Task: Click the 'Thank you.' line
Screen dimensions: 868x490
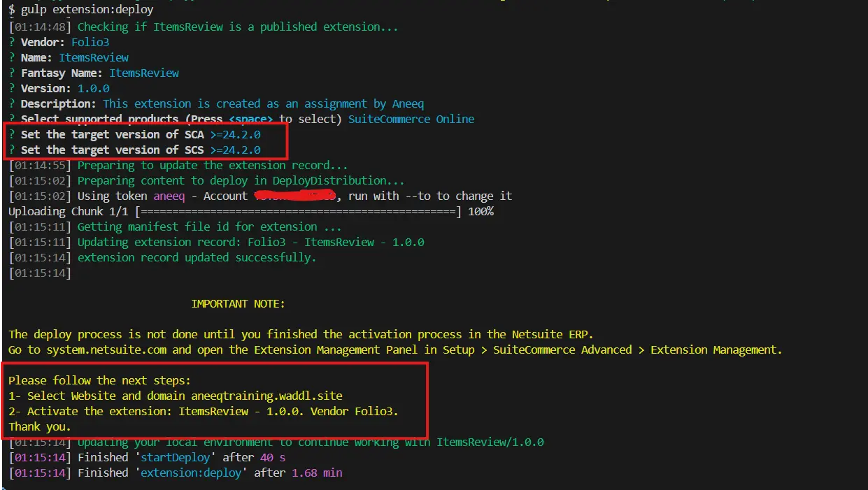Action: pos(40,427)
